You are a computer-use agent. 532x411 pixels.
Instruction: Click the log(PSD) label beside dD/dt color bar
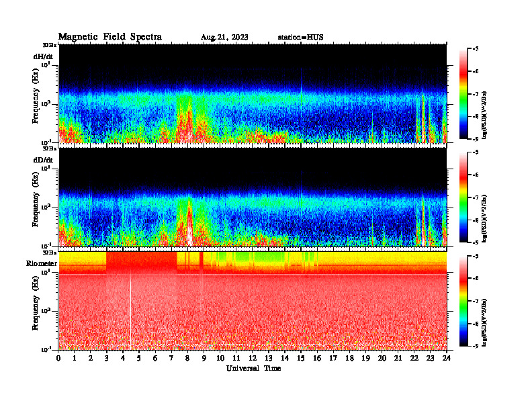pos(486,218)
